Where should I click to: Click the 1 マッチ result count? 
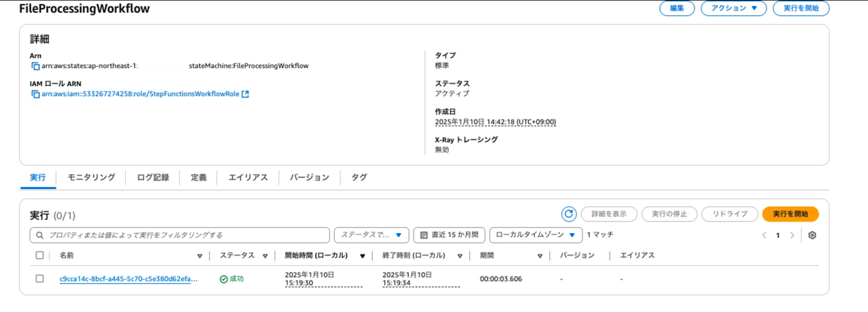(600, 235)
